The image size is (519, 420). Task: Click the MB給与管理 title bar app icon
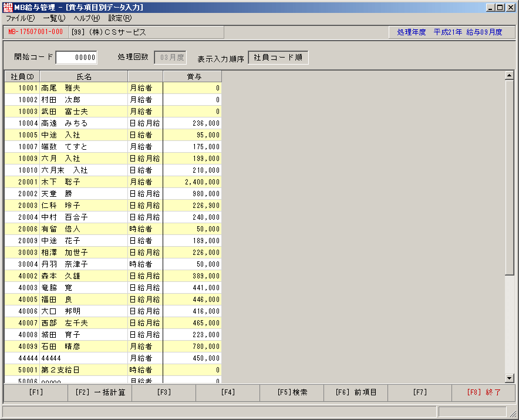[8, 7]
